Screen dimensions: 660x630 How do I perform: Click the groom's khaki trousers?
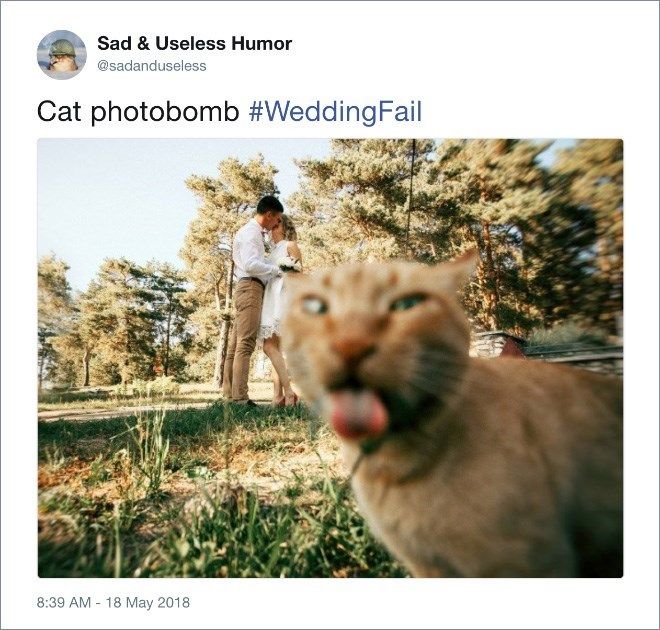pos(242,339)
